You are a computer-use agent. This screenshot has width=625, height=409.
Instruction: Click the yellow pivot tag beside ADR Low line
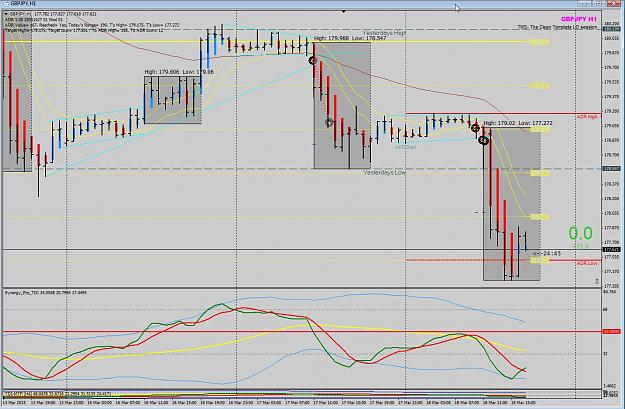pyautogui.click(x=540, y=260)
